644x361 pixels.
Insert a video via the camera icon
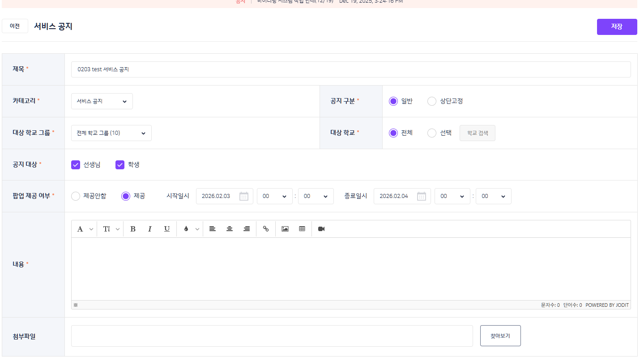(x=321, y=229)
